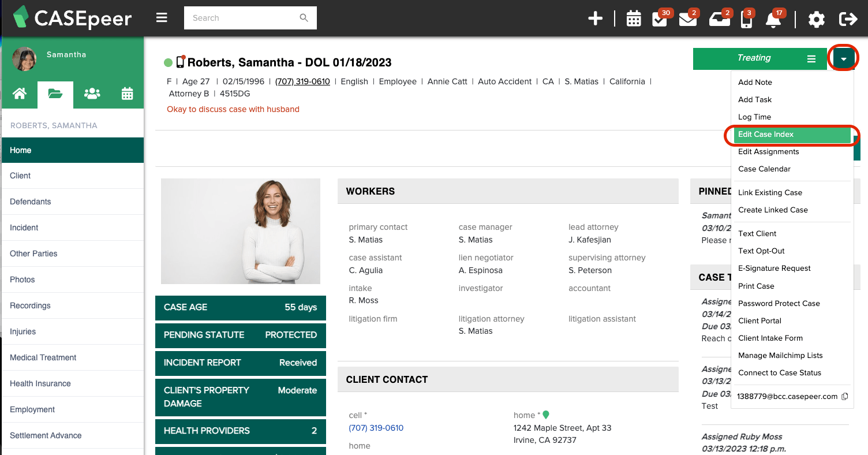Open the Add New plus icon
868x455 pixels.
tap(595, 18)
